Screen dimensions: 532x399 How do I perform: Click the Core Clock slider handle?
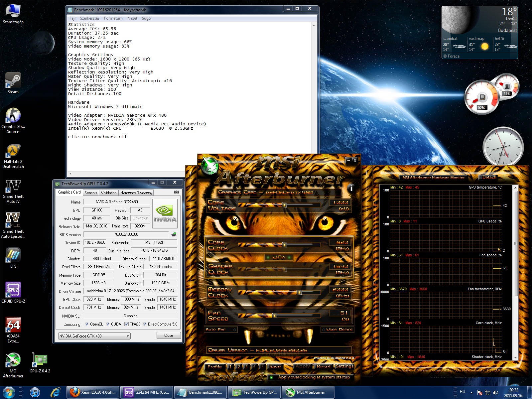285,245
